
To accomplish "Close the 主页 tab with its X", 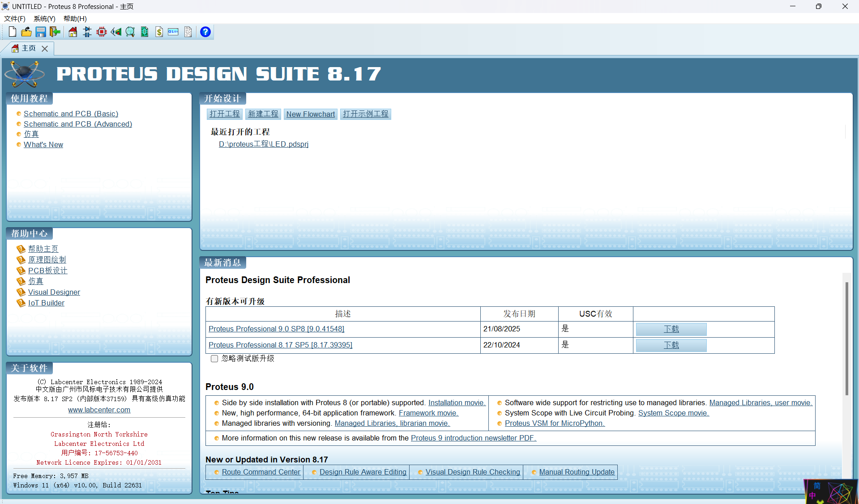I will click(x=45, y=49).
